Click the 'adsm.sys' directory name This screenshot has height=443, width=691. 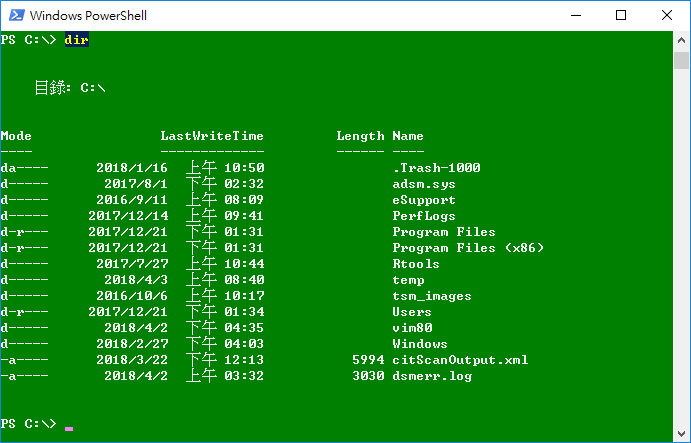pos(424,184)
